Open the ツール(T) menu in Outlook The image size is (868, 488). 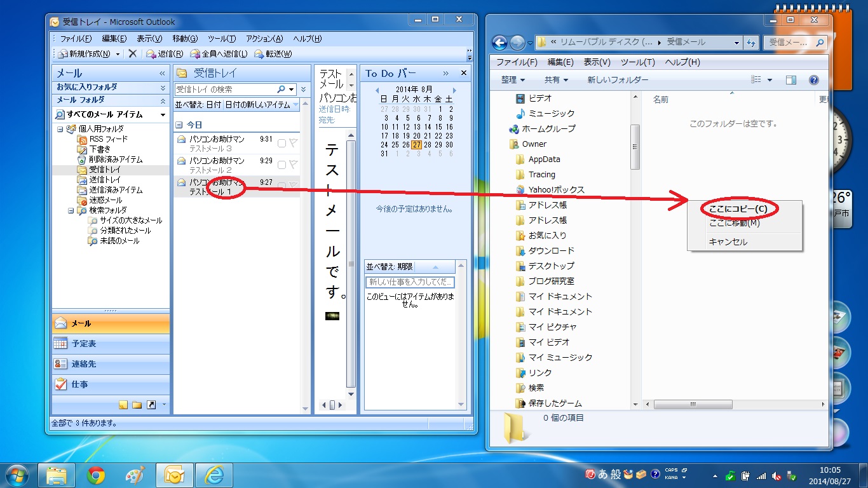[222, 39]
